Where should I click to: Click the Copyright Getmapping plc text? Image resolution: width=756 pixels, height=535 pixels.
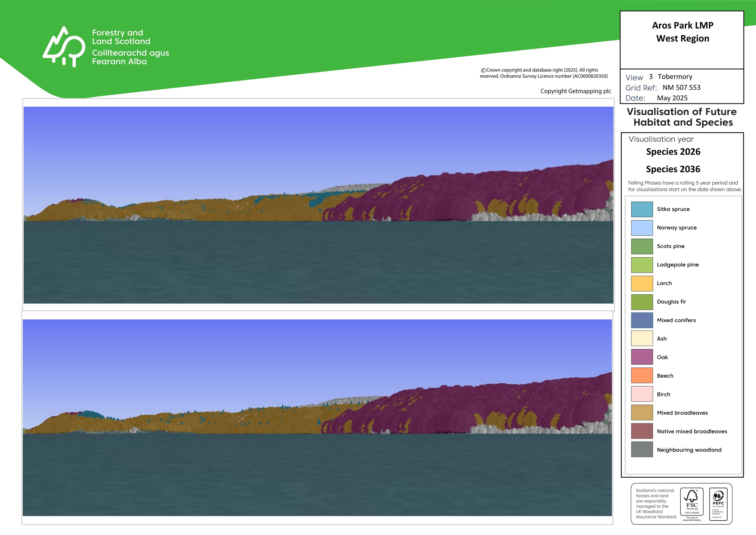pyautogui.click(x=575, y=91)
